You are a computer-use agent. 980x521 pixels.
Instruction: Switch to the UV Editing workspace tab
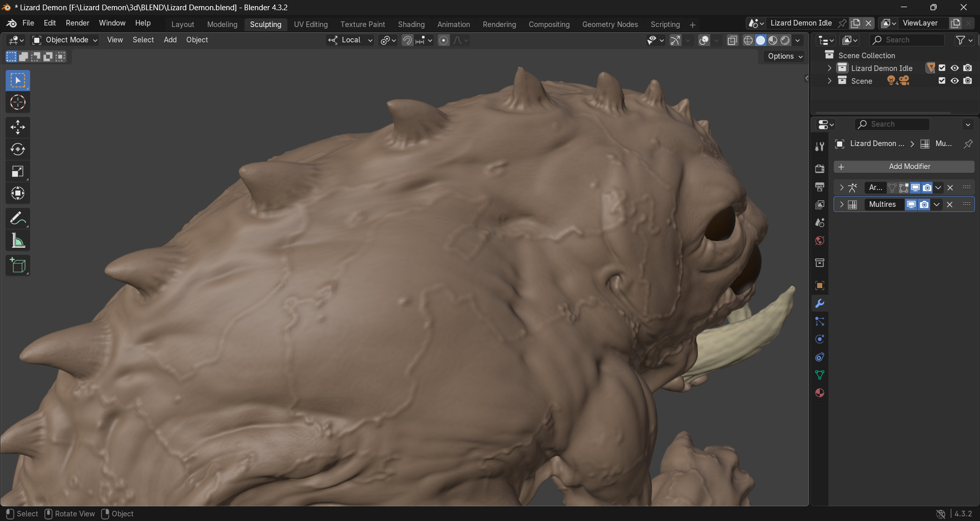(x=311, y=25)
